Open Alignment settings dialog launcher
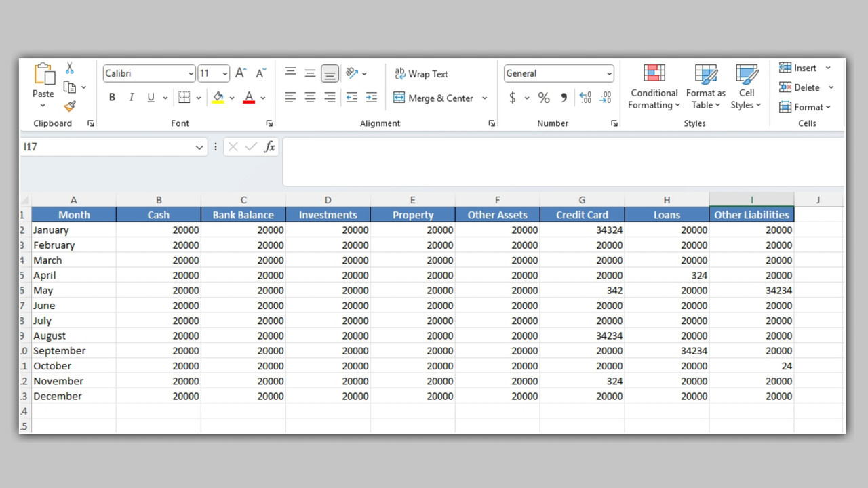 tap(492, 123)
